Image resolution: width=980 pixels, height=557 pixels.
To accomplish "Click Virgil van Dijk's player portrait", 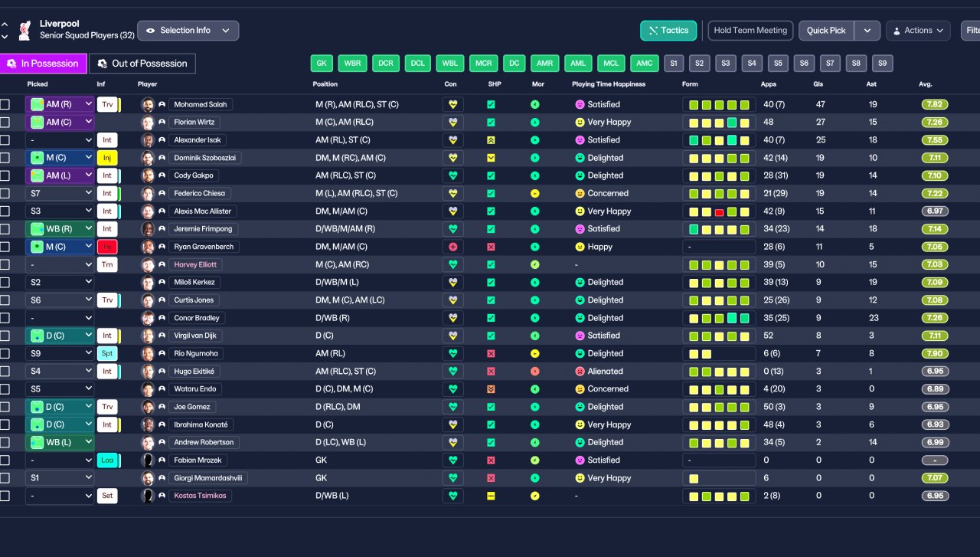I will (148, 336).
